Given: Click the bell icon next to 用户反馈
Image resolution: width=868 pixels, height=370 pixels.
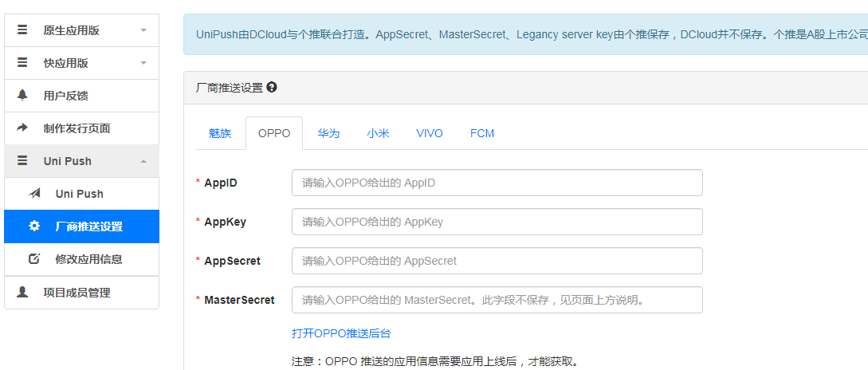Looking at the screenshot, I should [22, 95].
